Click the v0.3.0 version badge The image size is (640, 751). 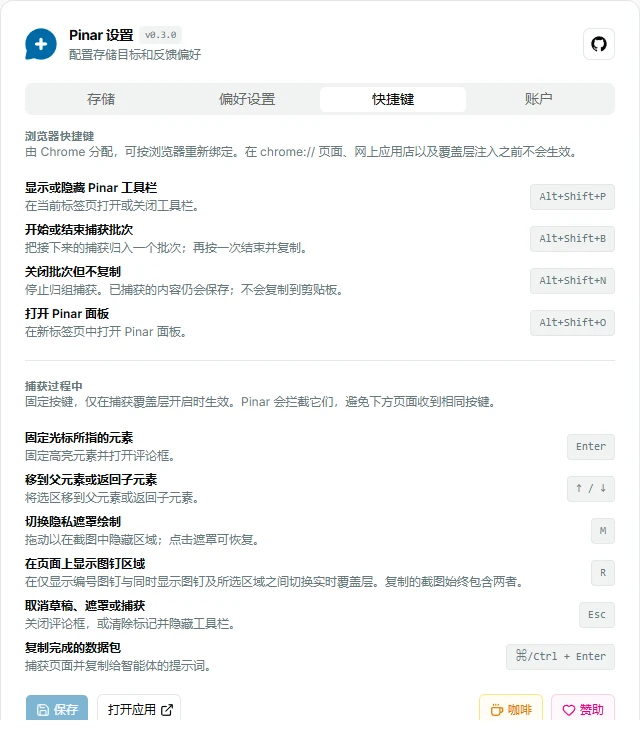tap(160, 35)
